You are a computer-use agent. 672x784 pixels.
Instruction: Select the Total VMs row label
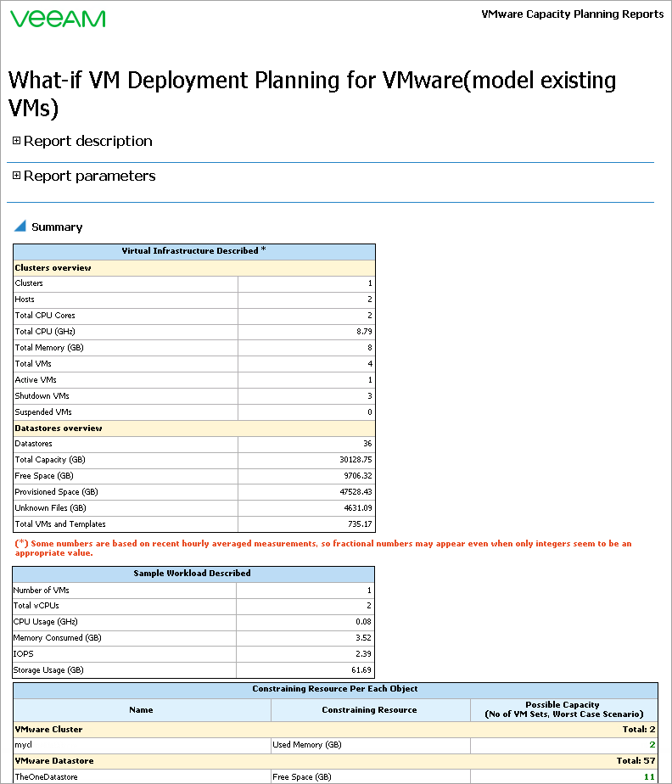click(x=33, y=363)
